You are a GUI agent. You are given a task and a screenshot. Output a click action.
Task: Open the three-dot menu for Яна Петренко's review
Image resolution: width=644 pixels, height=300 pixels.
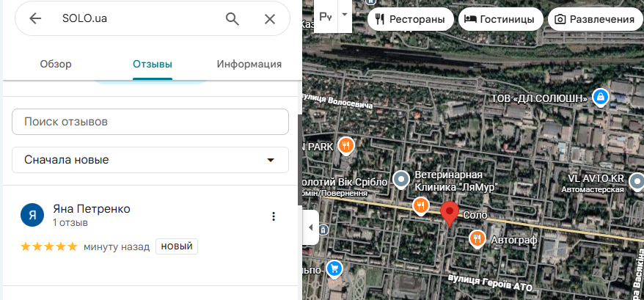[x=274, y=216]
